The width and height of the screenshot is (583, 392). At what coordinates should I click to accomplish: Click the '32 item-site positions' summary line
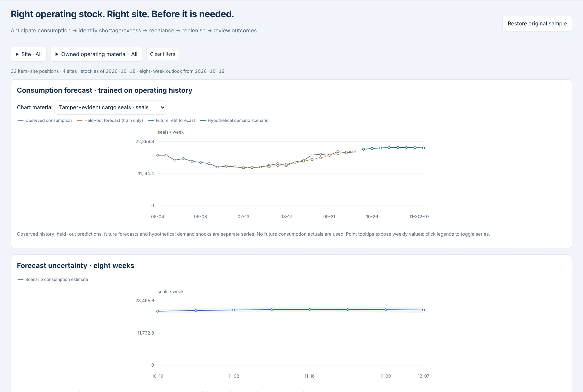[x=118, y=71]
